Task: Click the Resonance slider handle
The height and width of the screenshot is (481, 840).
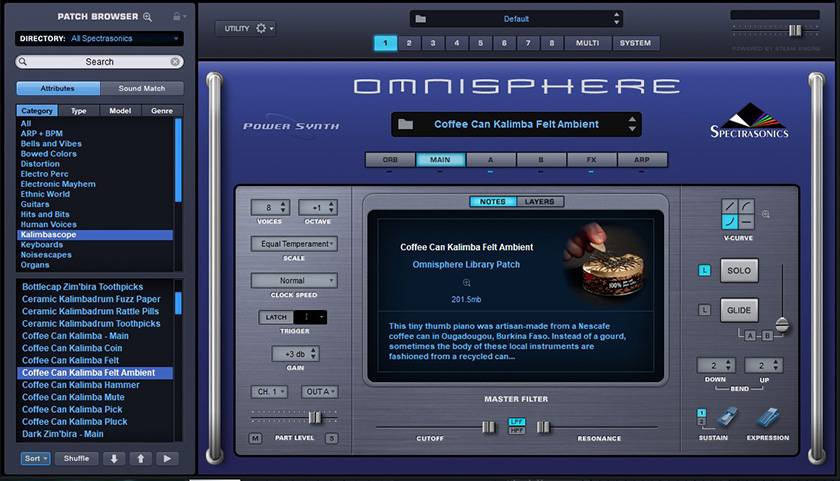Action: (x=543, y=427)
